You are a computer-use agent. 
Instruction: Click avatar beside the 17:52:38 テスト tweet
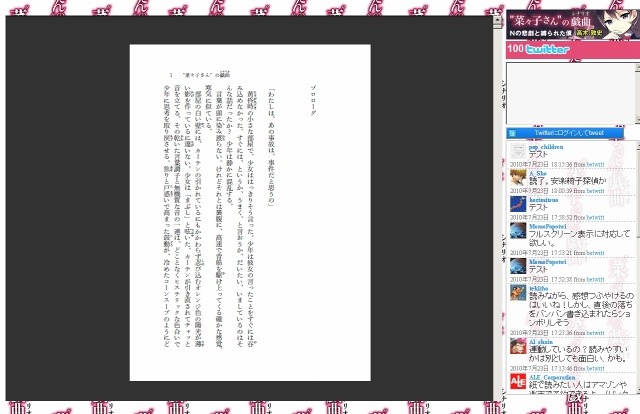518,266
